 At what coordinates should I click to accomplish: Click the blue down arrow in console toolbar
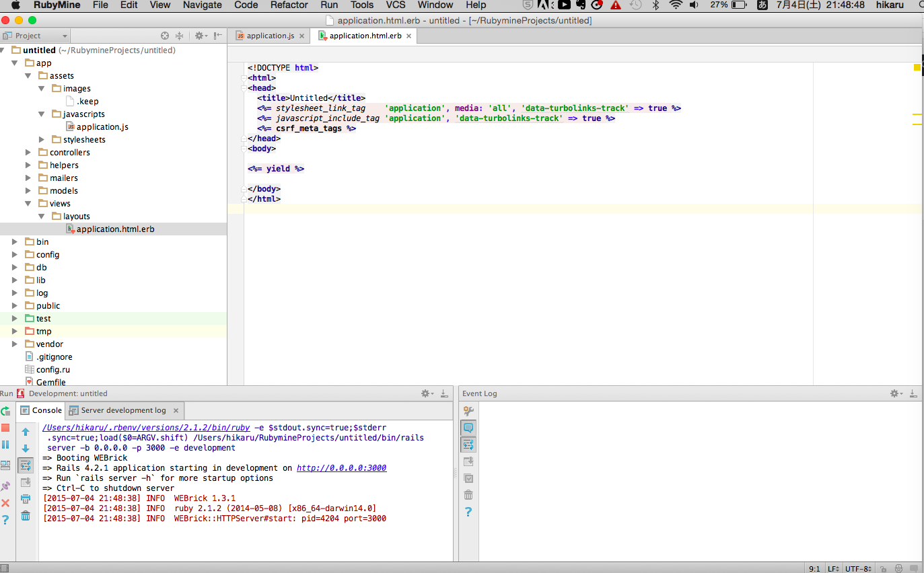coord(26,449)
